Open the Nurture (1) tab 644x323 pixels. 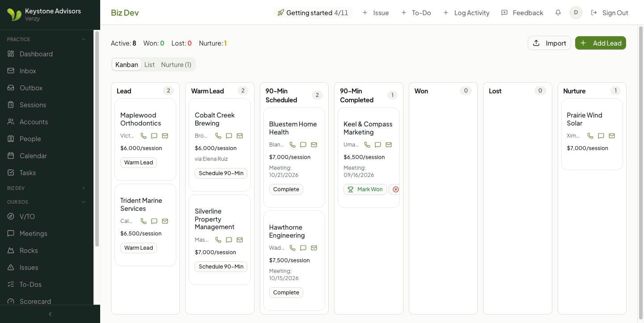[x=176, y=64]
